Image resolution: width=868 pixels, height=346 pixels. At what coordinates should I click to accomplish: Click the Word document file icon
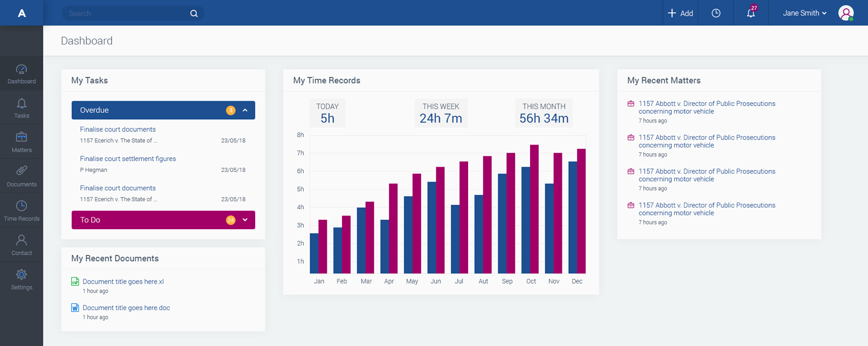pyautogui.click(x=75, y=308)
